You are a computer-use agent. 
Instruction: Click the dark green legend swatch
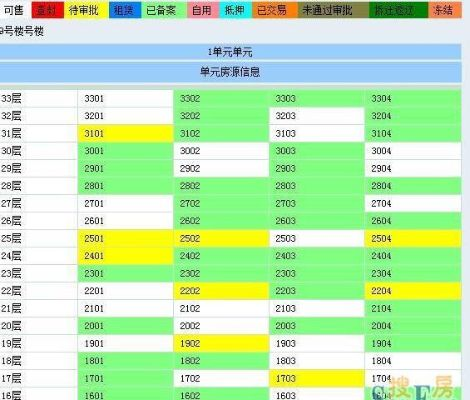[x=398, y=10]
